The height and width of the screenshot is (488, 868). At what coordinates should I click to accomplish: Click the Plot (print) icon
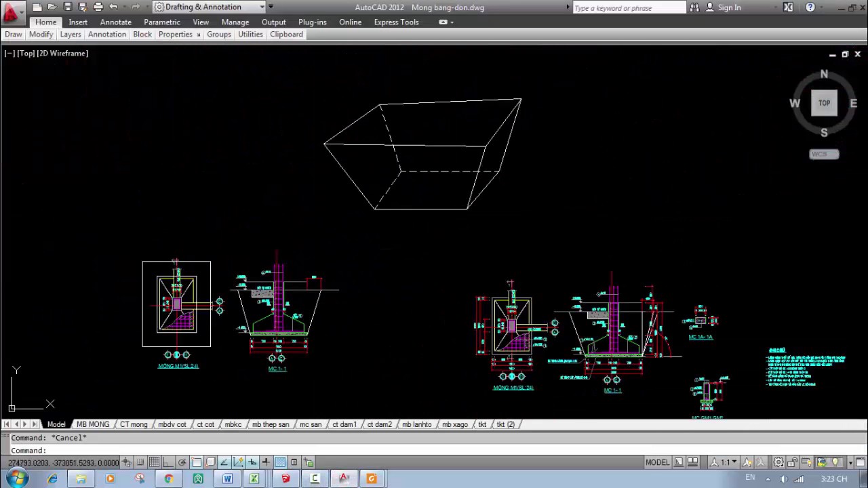(98, 7)
